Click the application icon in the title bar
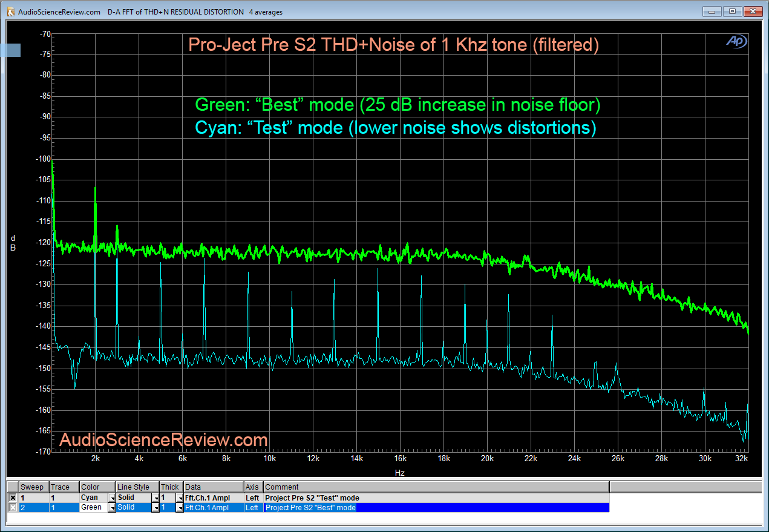The width and height of the screenshot is (769, 532). 10,11
